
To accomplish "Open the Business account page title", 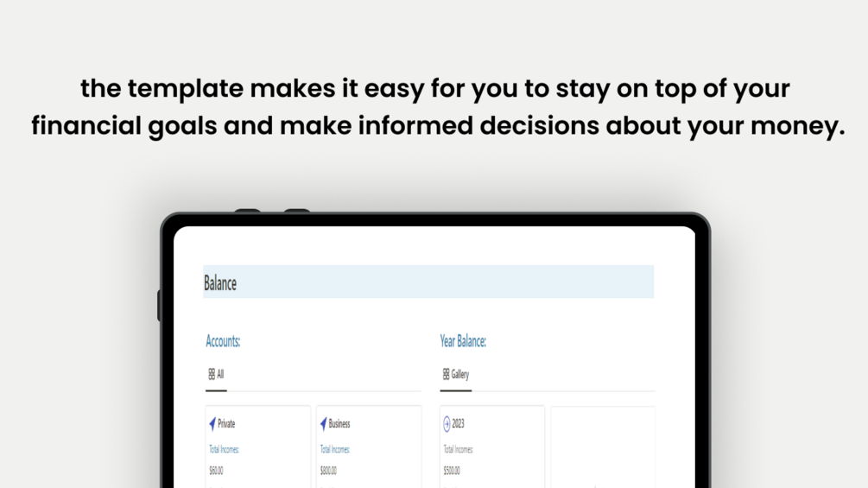I will click(339, 424).
